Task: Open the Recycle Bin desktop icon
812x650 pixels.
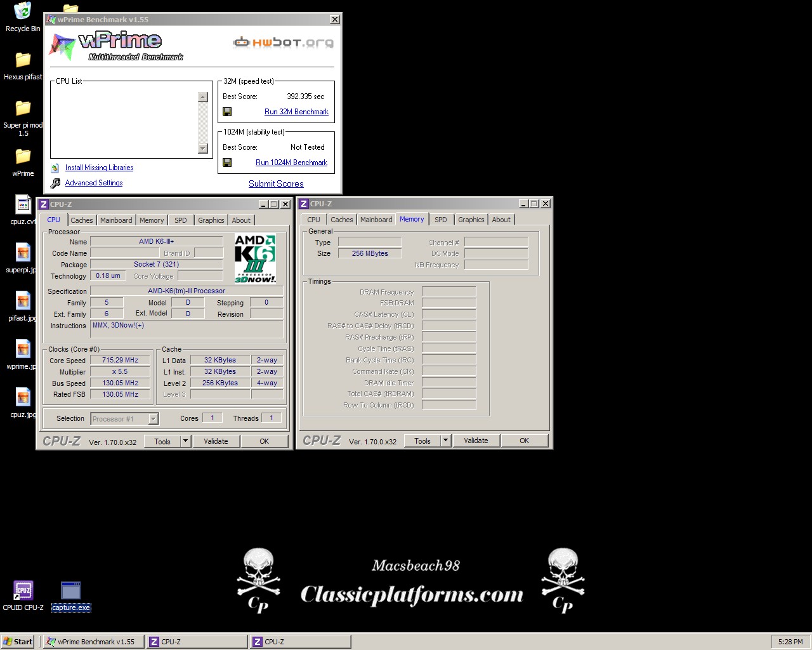Action: tap(23, 11)
